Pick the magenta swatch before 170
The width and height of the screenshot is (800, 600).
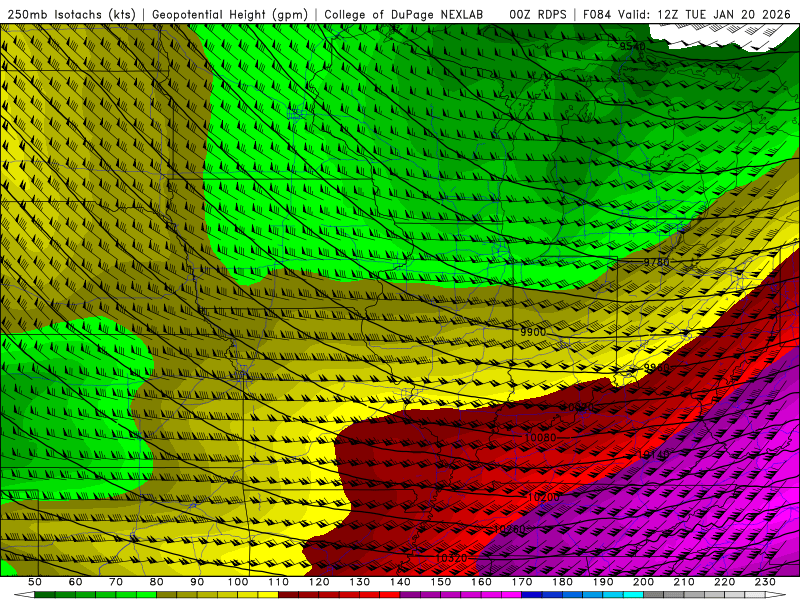tap(512, 595)
